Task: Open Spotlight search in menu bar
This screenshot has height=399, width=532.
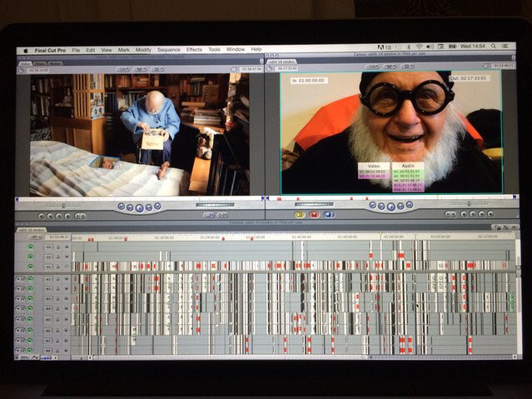Action: click(x=494, y=46)
